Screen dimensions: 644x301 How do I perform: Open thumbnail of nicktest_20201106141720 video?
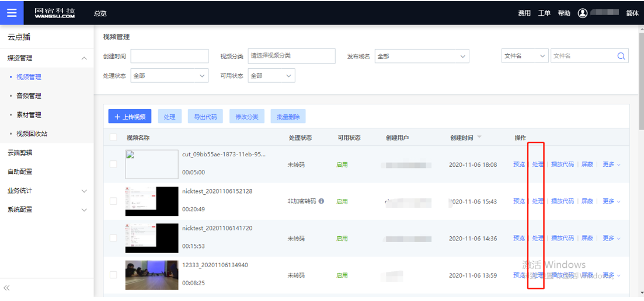152,238
